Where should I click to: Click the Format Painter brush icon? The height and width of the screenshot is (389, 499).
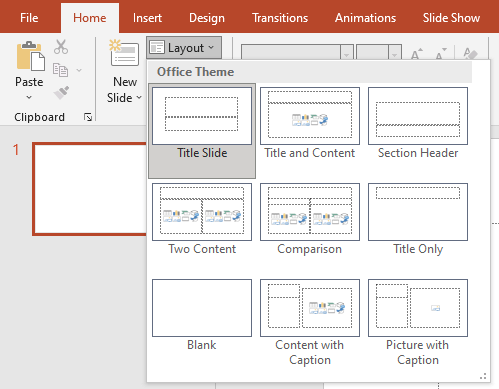pyautogui.click(x=61, y=93)
